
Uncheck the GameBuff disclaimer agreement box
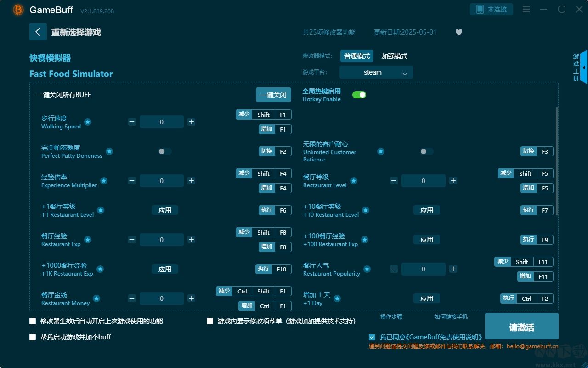372,337
